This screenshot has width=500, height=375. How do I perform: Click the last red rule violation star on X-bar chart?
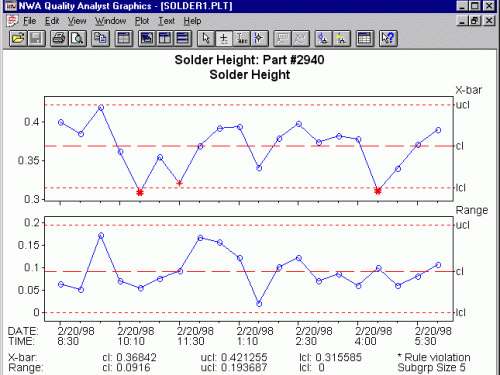(378, 191)
